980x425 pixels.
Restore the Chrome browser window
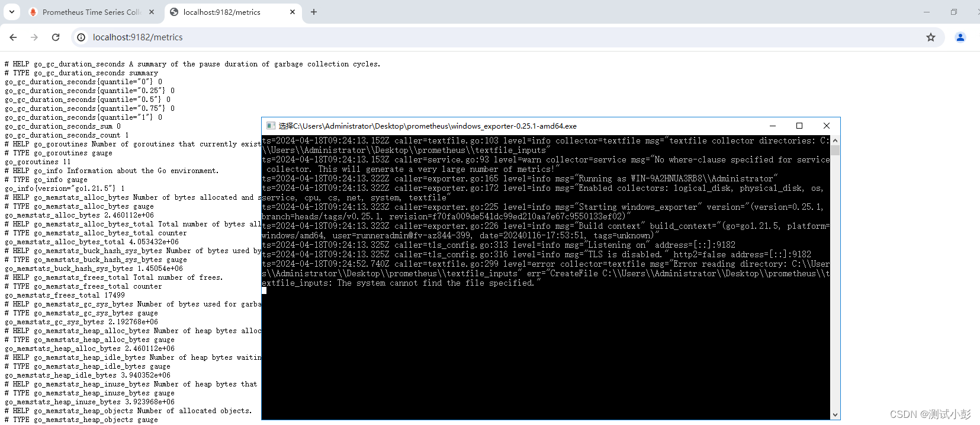(954, 12)
